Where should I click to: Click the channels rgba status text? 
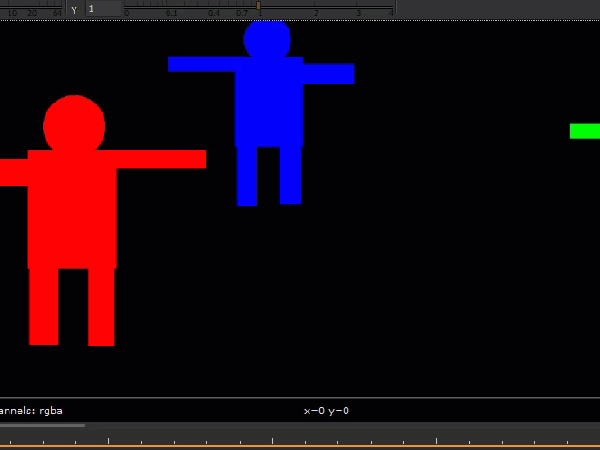pyautogui.click(x=31, y=411)
